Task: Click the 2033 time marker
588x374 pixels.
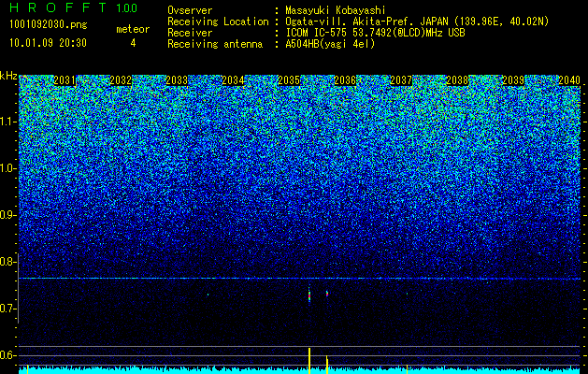Action: click(x=177, y=80)
